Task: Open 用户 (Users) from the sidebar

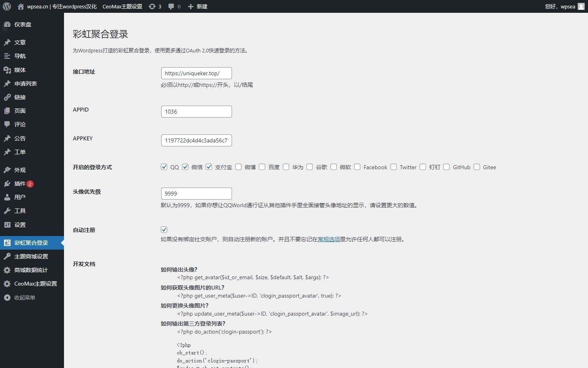Action: [18, 197]
